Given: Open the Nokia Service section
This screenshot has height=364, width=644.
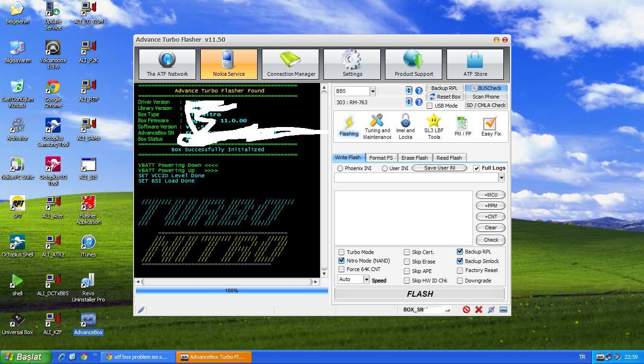Looking at the screenshot, I should point(229,64).
